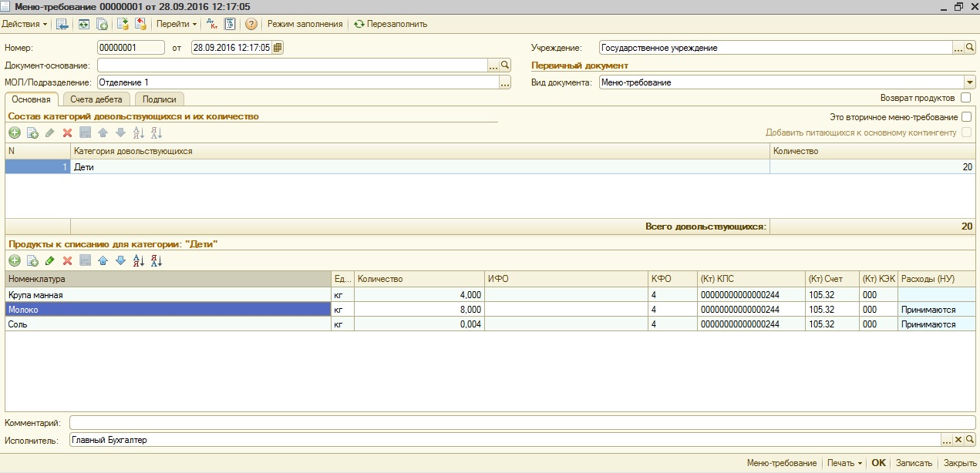The width and height of the screenshot is (980, 473).
Task: Add a new row in the products to write-off toolbar
Action: point(15,261)
